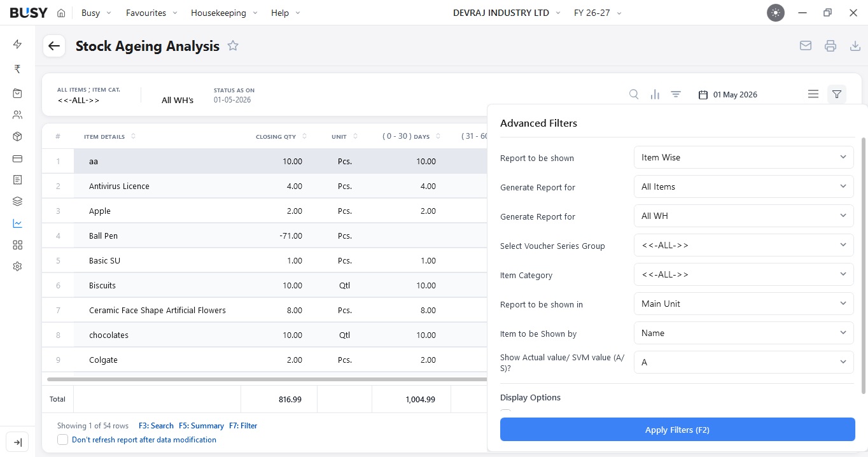This screenshot has width=868, height=457.
Task: Open the bar chart view icon
Action: point(655,94)
